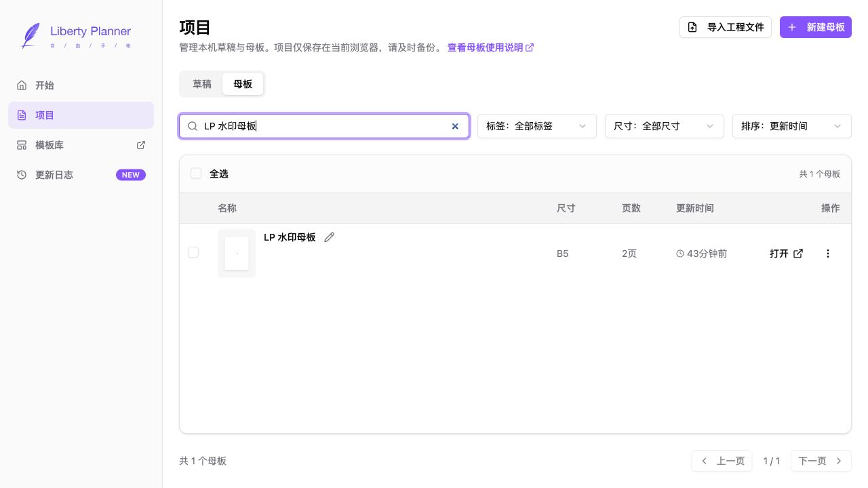Click the pencil rename icon next to LP 水印母板
This screenshot has height=488, width=868.
tap(330, 237)
